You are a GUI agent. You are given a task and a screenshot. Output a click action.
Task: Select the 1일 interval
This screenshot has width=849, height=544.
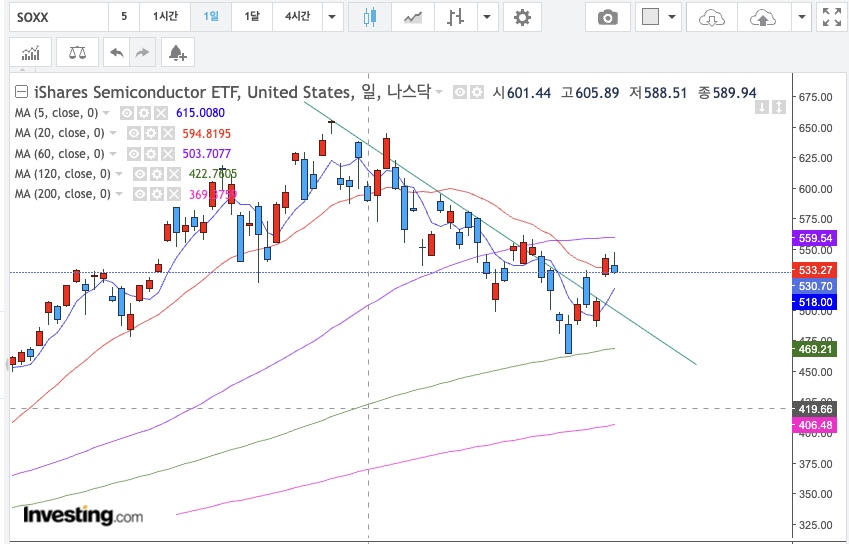(211, 17)
